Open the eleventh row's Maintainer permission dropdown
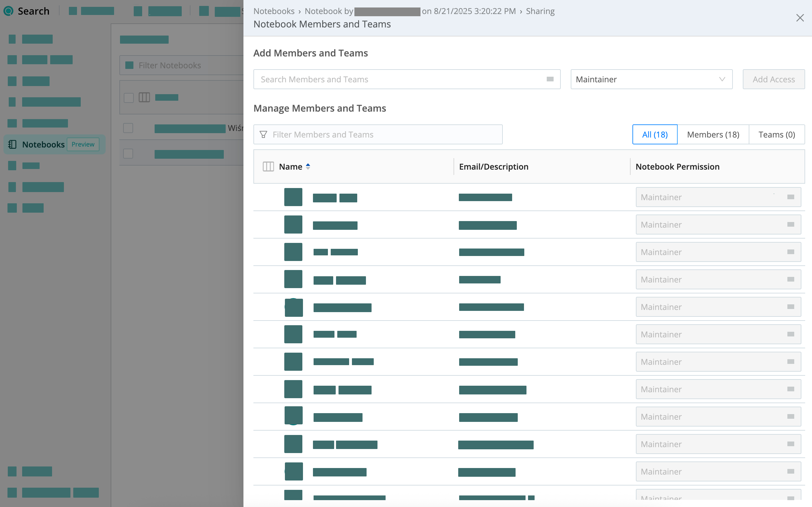The width and height of the screenshot is (812, 507). (x=718, y=472)
